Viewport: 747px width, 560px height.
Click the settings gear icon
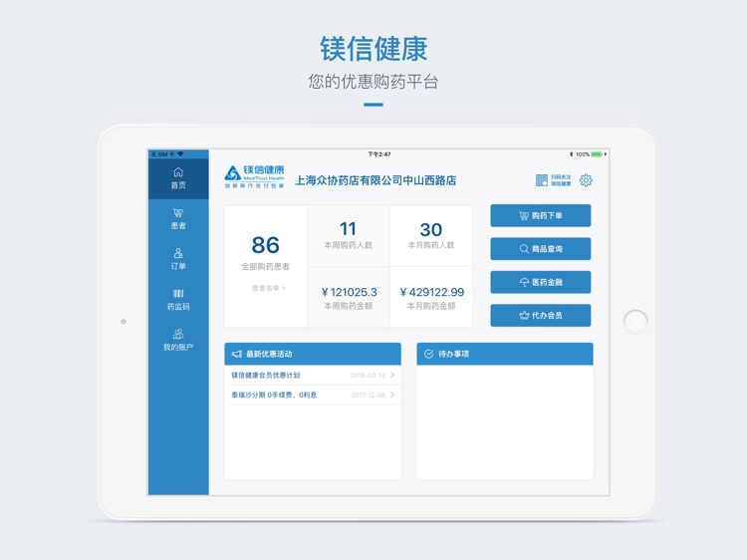[x=586, y=180]
